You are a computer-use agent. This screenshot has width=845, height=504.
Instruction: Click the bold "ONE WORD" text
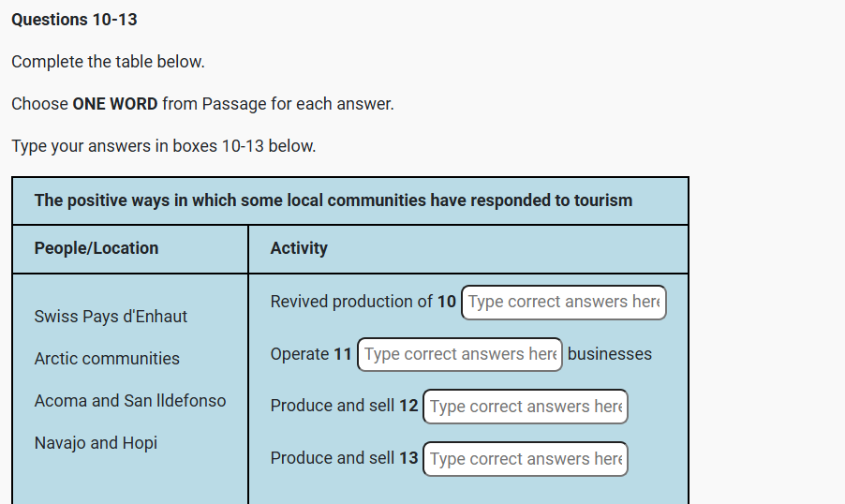coord(115,104)
